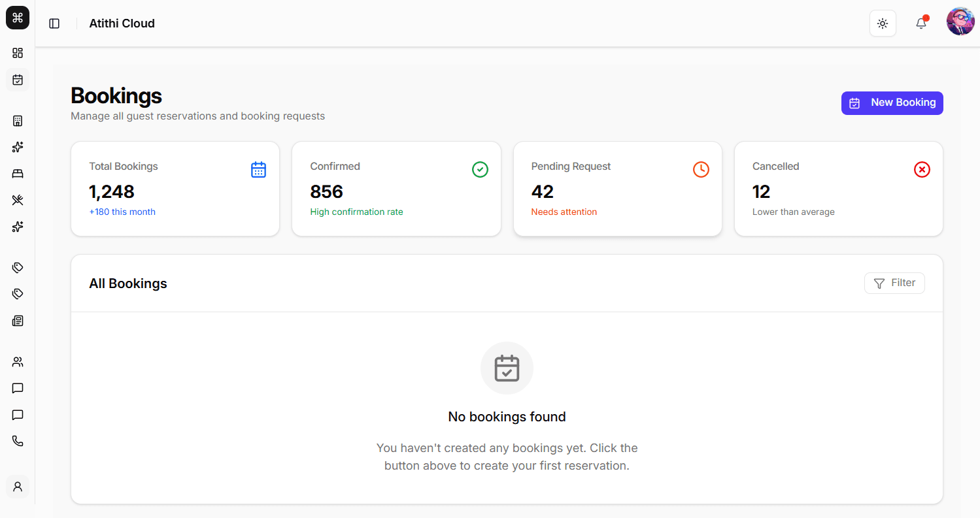980x518 pixels.
Task: Click the New Booking button
Action: (892, 103)
